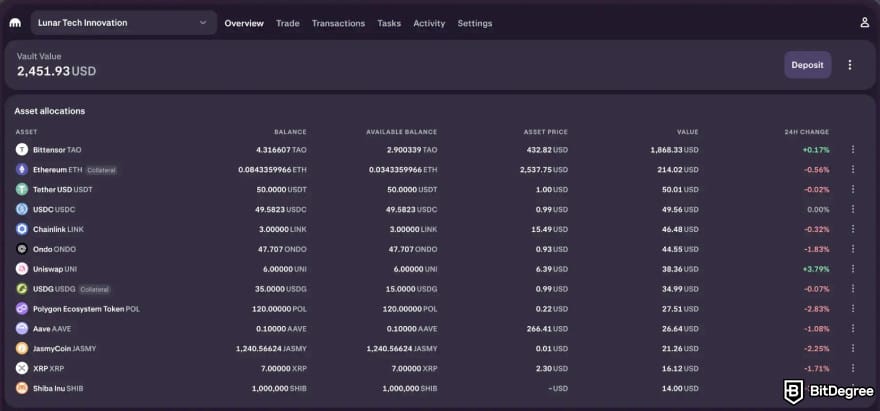Click the Polygon Ecosystem Token icon
Screen dimensions: 880x411
[22, 309]
